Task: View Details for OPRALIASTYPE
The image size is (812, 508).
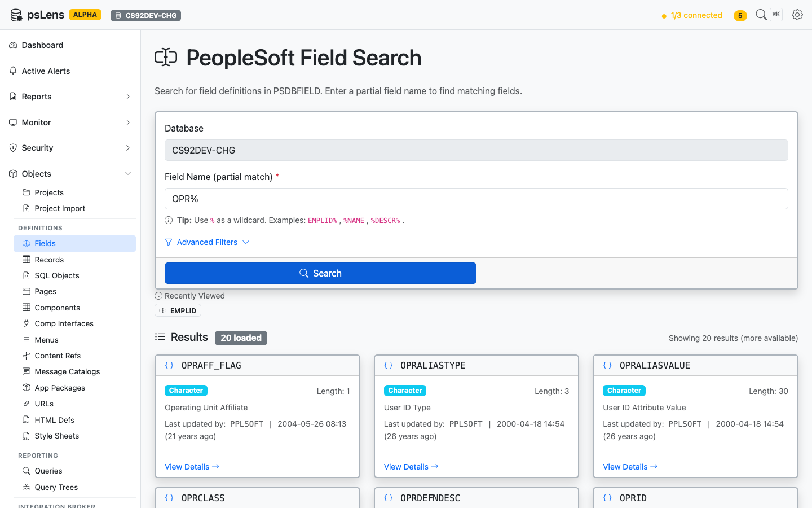Action: (411, 467)
